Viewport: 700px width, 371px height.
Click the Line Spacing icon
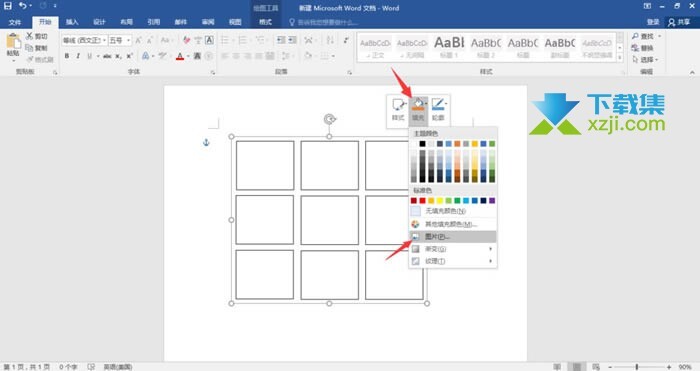[x=285, y=56]
